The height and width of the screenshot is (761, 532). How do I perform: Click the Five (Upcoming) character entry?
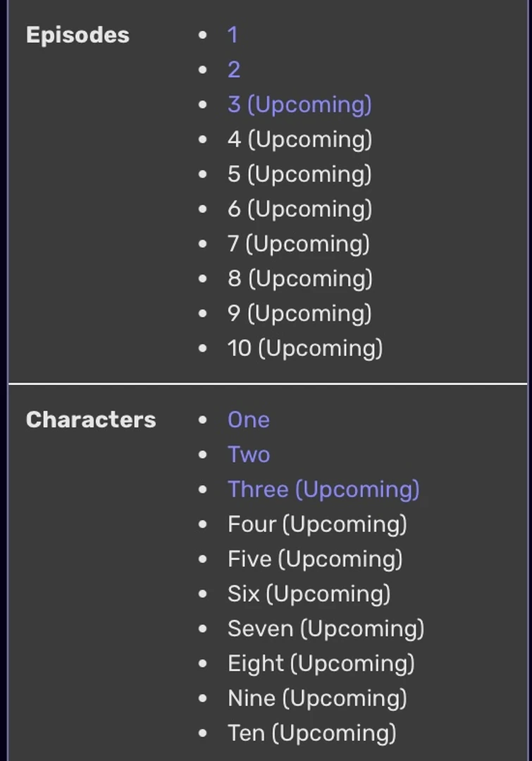(x=314, y=559)
